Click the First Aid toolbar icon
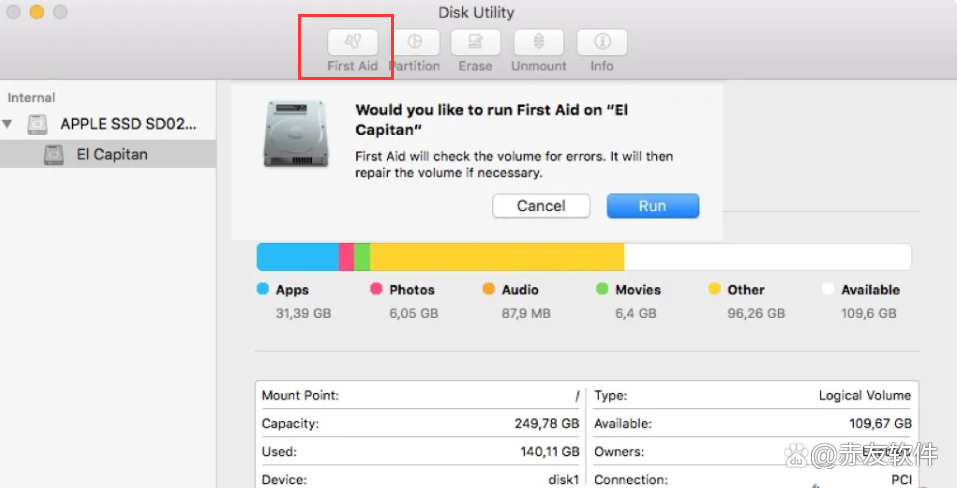 353,42
